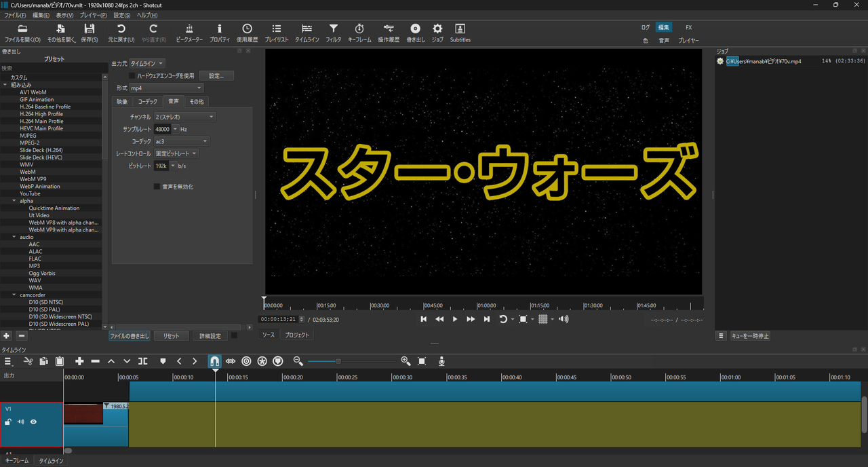Click the timeline cut (scissors) icon
This screenshot has width=868, height=467.
[x=28, y=361]
